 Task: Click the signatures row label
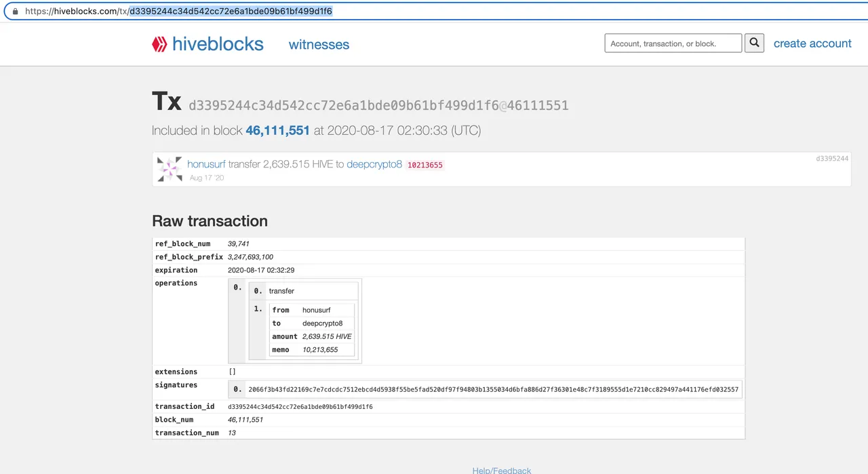[176, 384]
